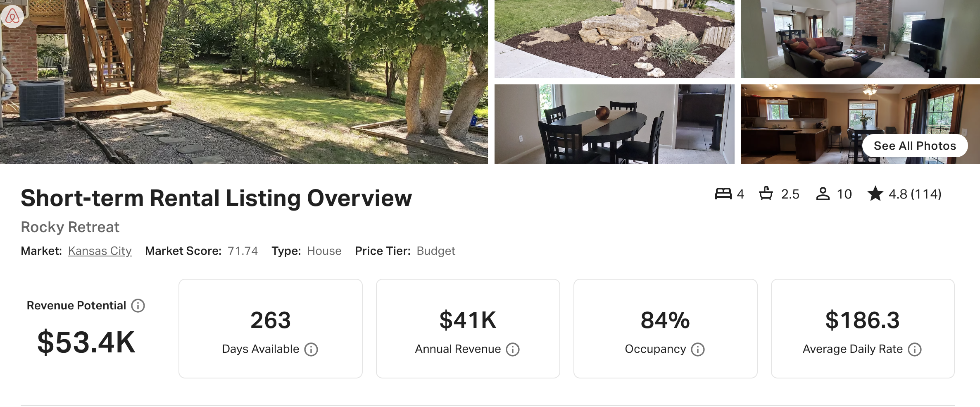Viewport: 980px width, 407px height.
Task: Open the backyard deck main photo
Action: pos(244,82)
